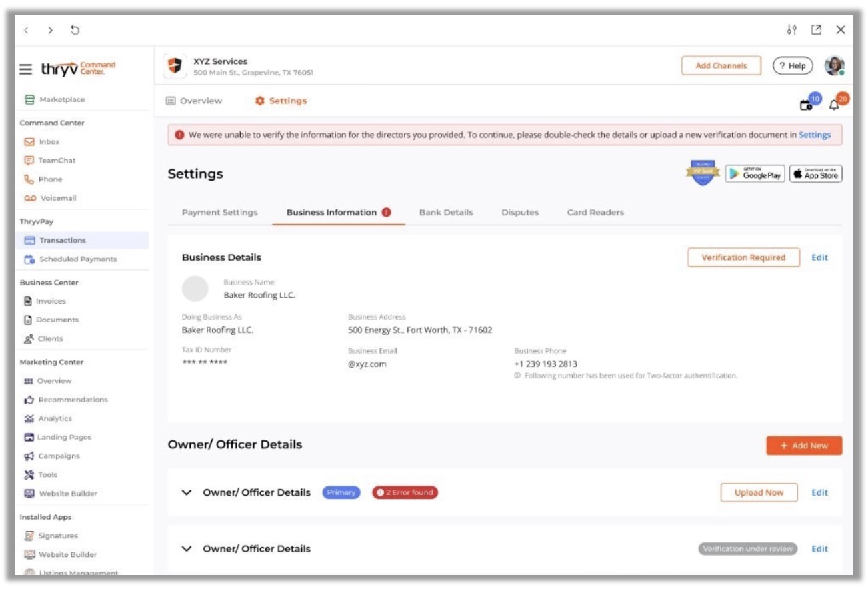
Task: Click the 2 Error found badge
Action: 405,492
